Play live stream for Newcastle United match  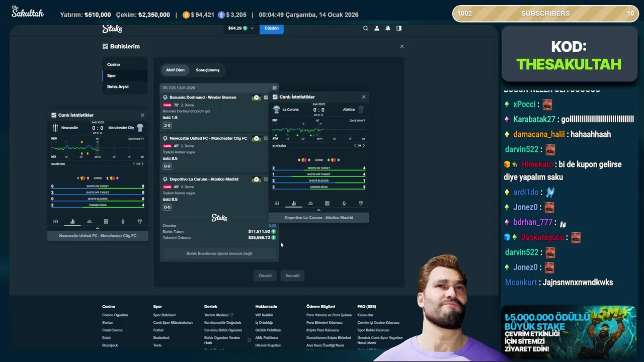pos(257,138)
